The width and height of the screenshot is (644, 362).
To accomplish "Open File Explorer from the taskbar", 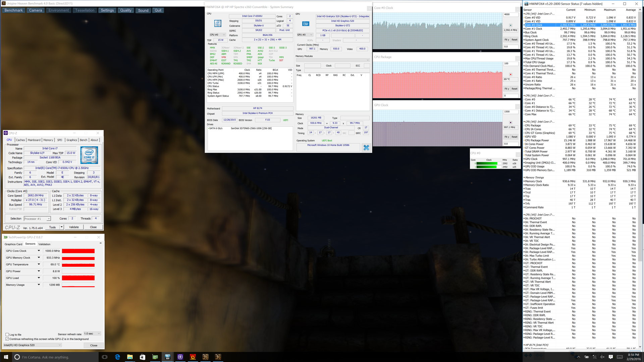I will point(130,357).
